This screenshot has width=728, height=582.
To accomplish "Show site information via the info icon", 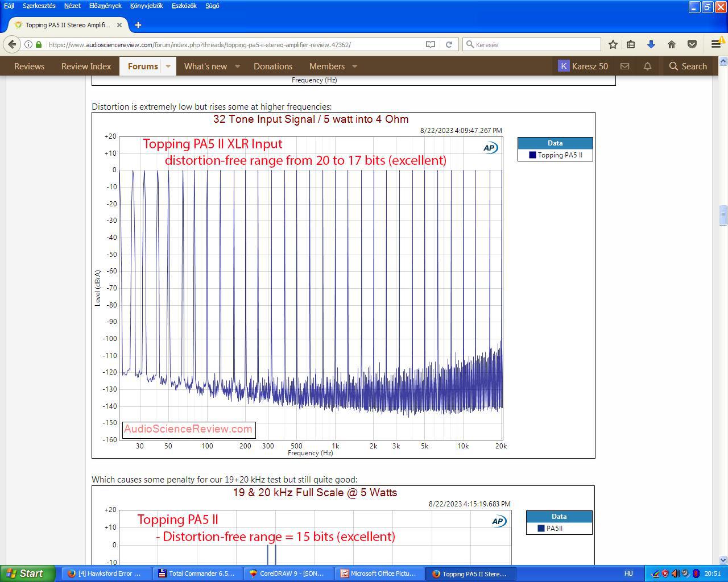I will tap(28, 44).
